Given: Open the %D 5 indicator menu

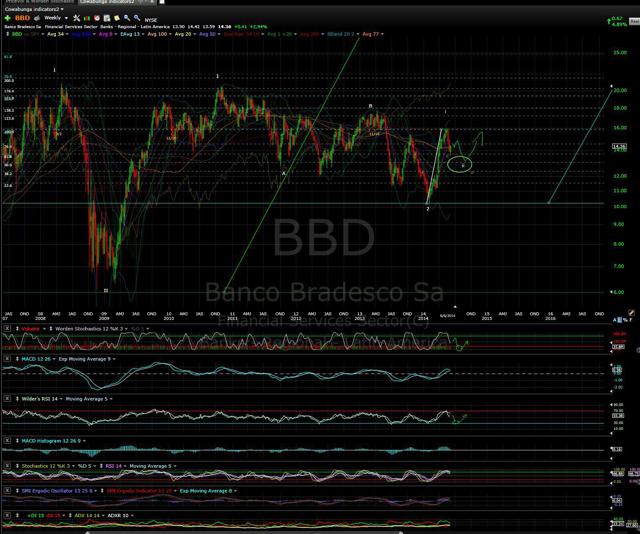Looking at the screenshot, I should pos(87,466).
